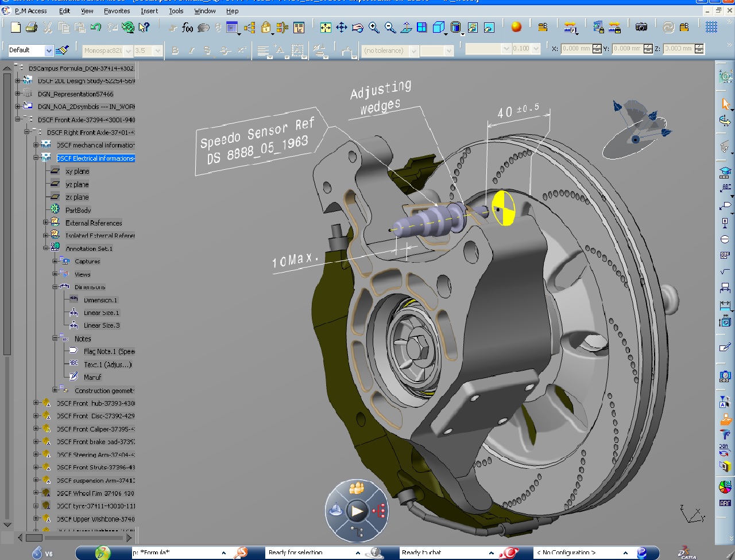The image size is (735, 560).
Task: Toggle bold text formatting
Action: [175, 50]
